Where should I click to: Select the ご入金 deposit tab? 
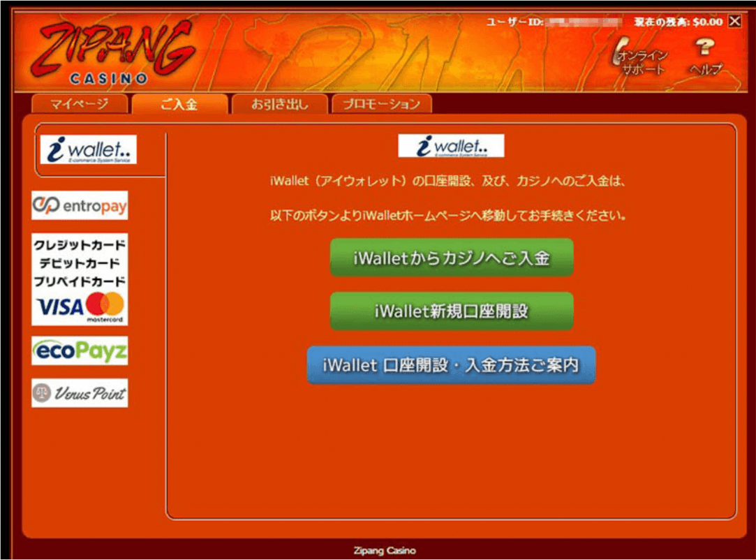tap(179, 104)
